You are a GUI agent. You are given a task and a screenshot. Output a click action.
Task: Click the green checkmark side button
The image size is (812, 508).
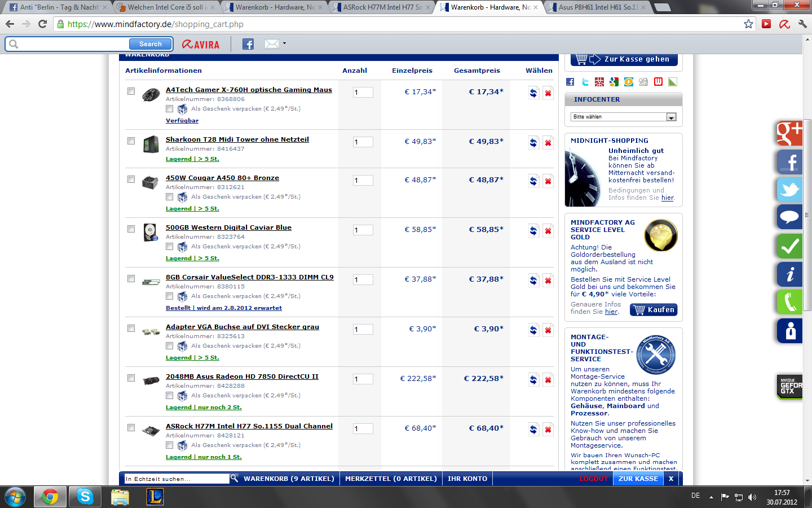coord(789,246)
